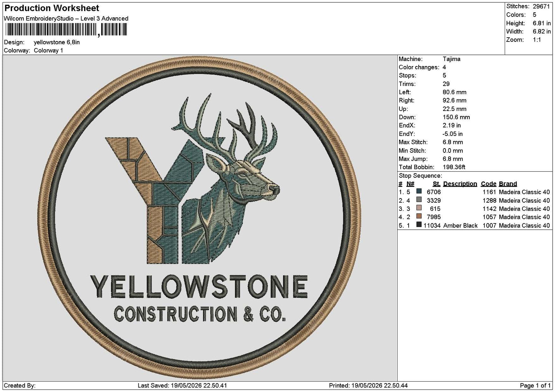Click thread code 1142
Screen dimensions: 555x392
coord(489,209)
